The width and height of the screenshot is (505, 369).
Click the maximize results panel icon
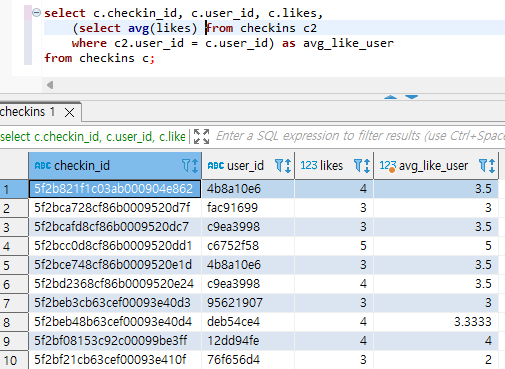(x=201, y=136)
